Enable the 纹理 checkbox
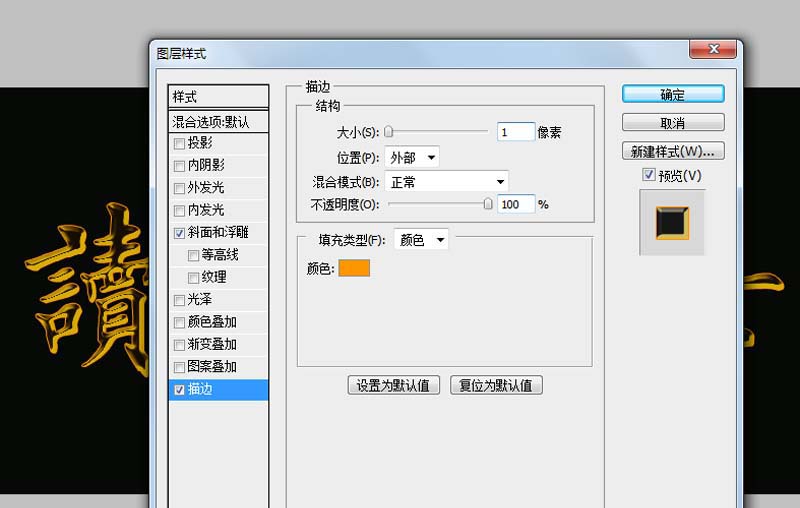The height and width of the screenshot is (508, 800). [193, 278]
